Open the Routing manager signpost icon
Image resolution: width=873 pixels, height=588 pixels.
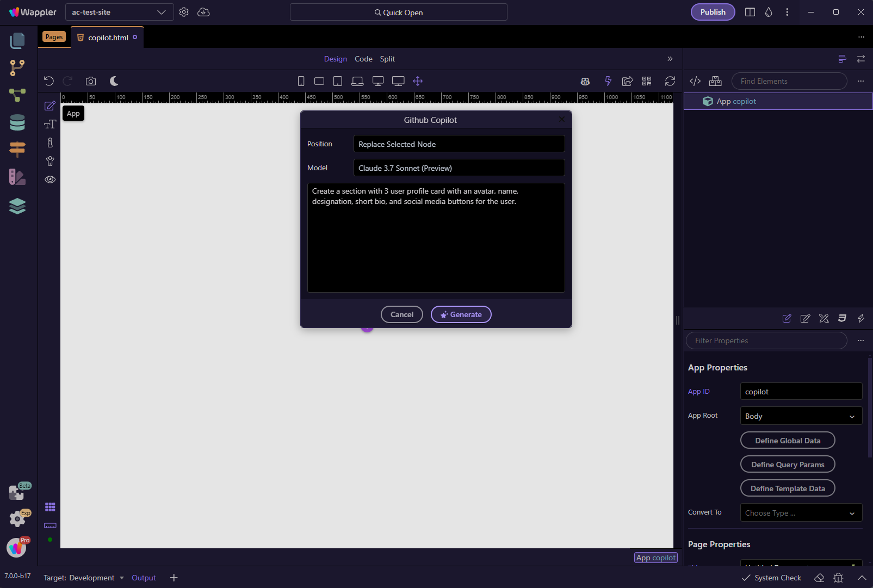click(x=17, y=149)
